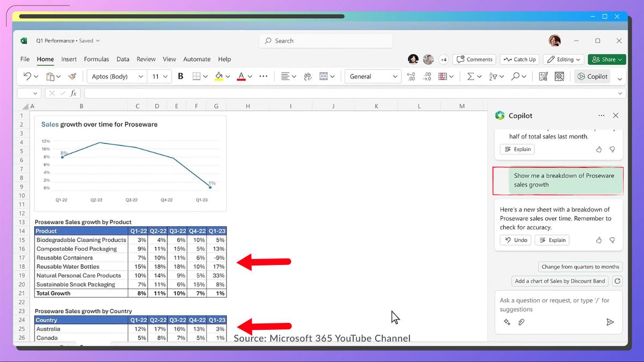Click the AutoSum sigma icon

point(471,77)
